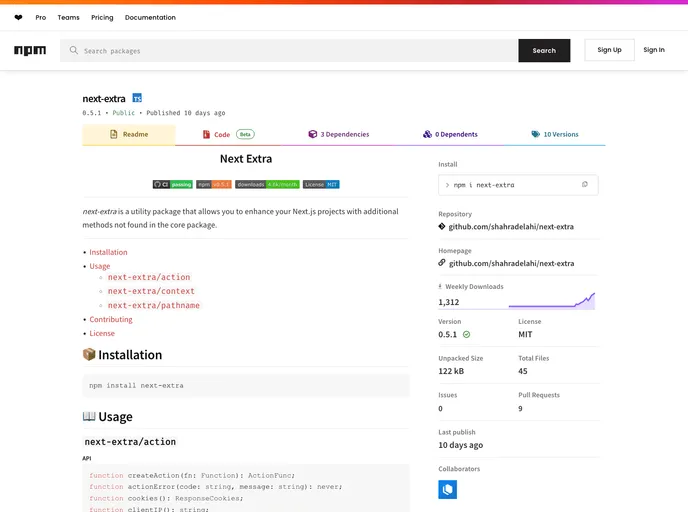Screen dimensions: 688x512
Task: Click the npm version badge
Action: point(214,184)
